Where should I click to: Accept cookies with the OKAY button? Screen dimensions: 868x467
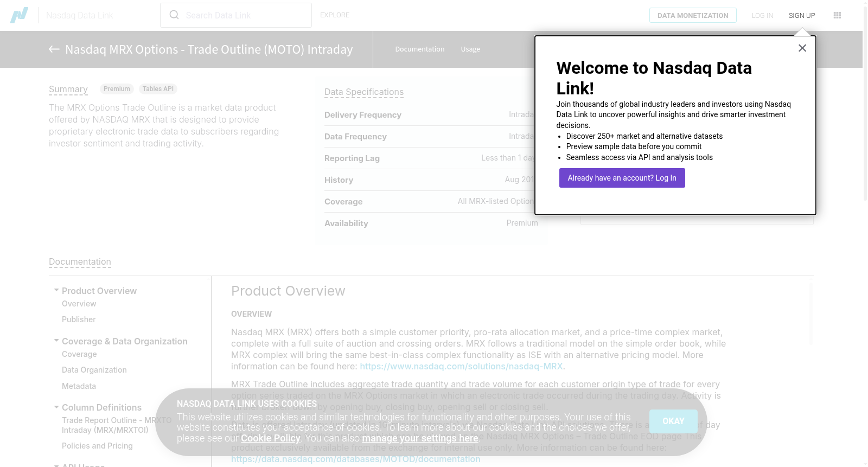673,421
